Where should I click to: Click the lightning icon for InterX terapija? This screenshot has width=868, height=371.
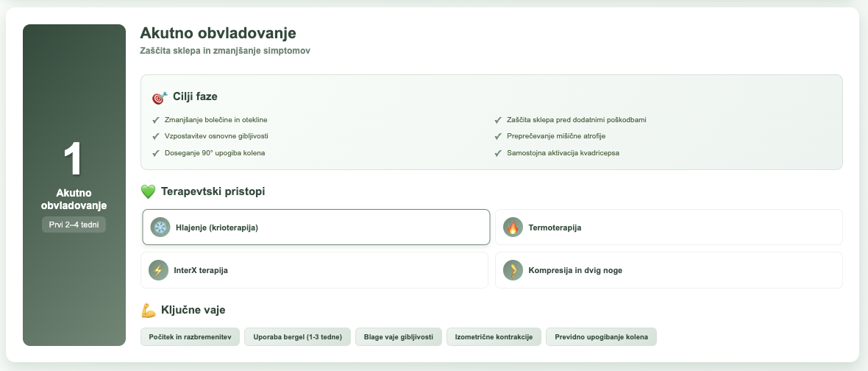click(x=158, y=270)
